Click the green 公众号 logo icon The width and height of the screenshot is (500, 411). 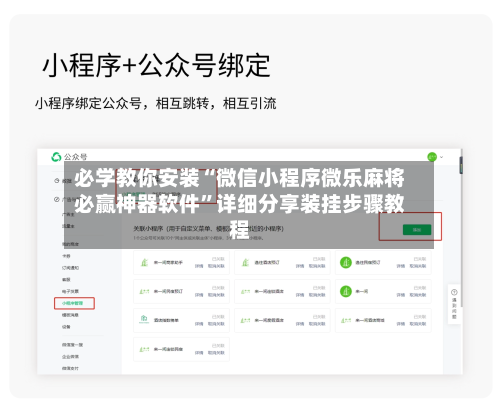pyautogui.click(x=56, y=157)
